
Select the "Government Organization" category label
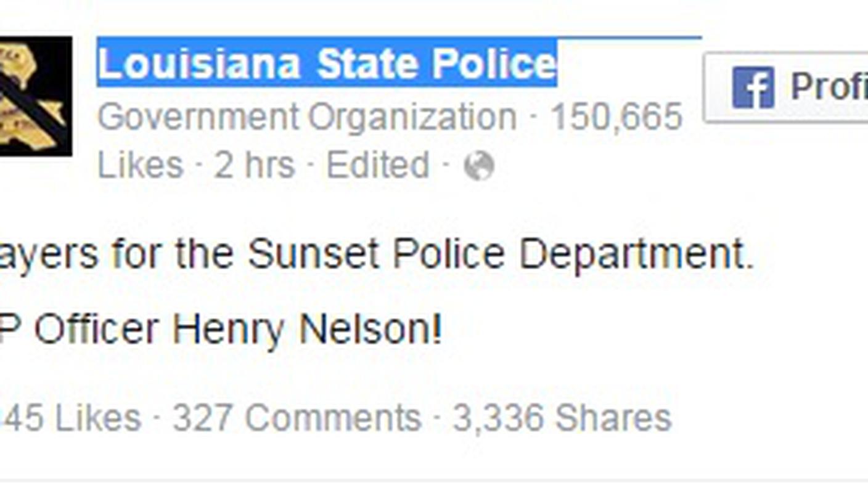pyautogui.click(x=307, y=117)
